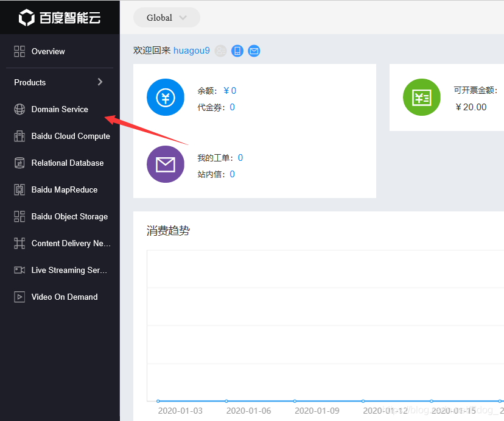Select Baidu Object Storage in sidebar
Screen dimensions: 504x421
click(x=60, y=216)
